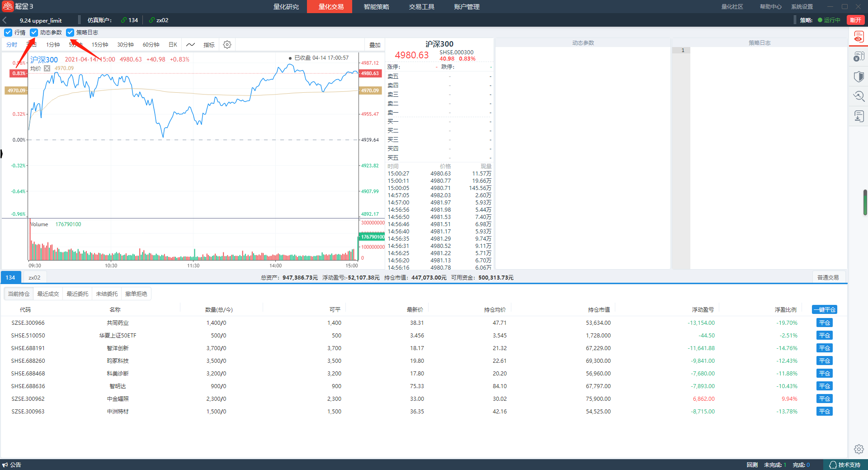Click the 公告 announcement megaphone icon

click(x=5, y=465)
